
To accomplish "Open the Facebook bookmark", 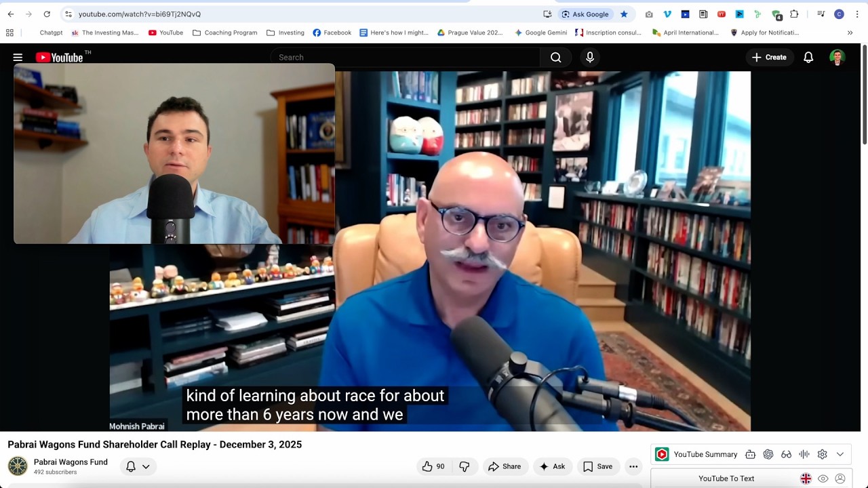I will [332, 33].
